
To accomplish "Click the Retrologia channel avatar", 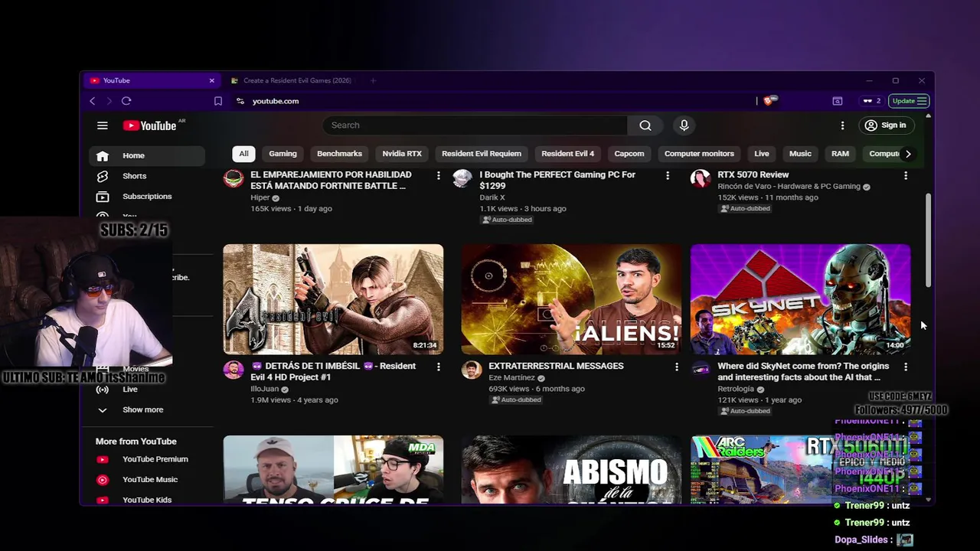I will click(x=701, y=370).
